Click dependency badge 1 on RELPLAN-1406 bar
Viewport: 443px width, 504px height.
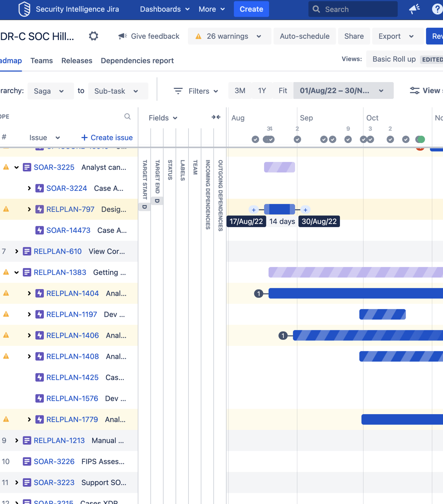point(283,335)
